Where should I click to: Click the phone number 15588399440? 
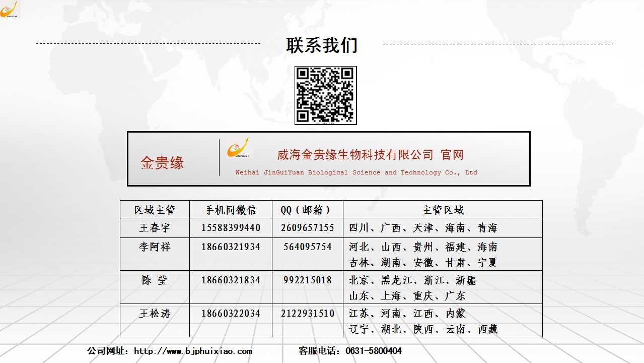(231, 228)
